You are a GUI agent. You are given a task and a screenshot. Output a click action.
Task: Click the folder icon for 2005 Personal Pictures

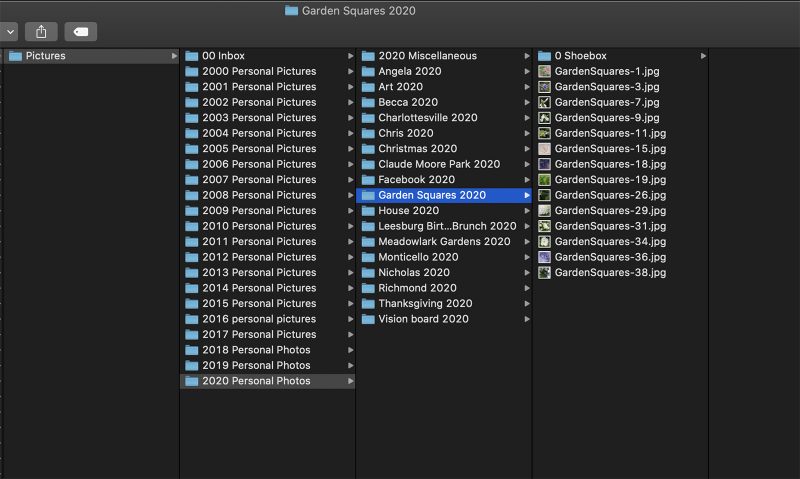pos(191,148)
